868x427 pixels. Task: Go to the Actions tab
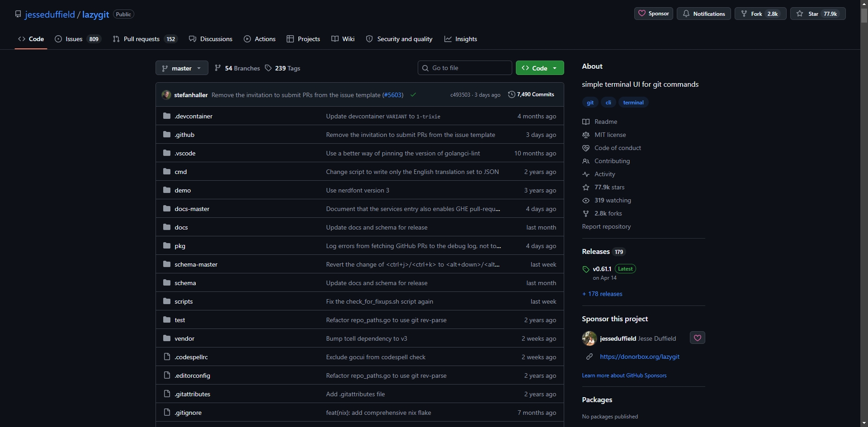click(259, 39)
